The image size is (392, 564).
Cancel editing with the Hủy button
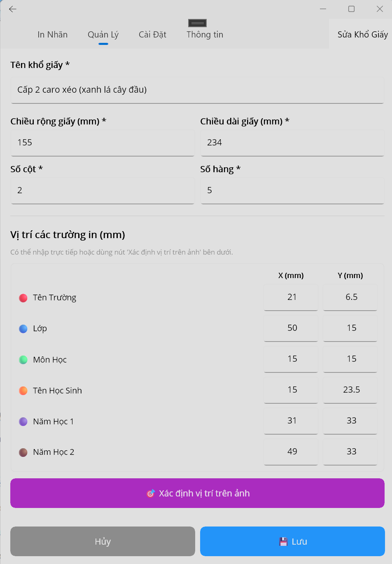click(103, 541)
